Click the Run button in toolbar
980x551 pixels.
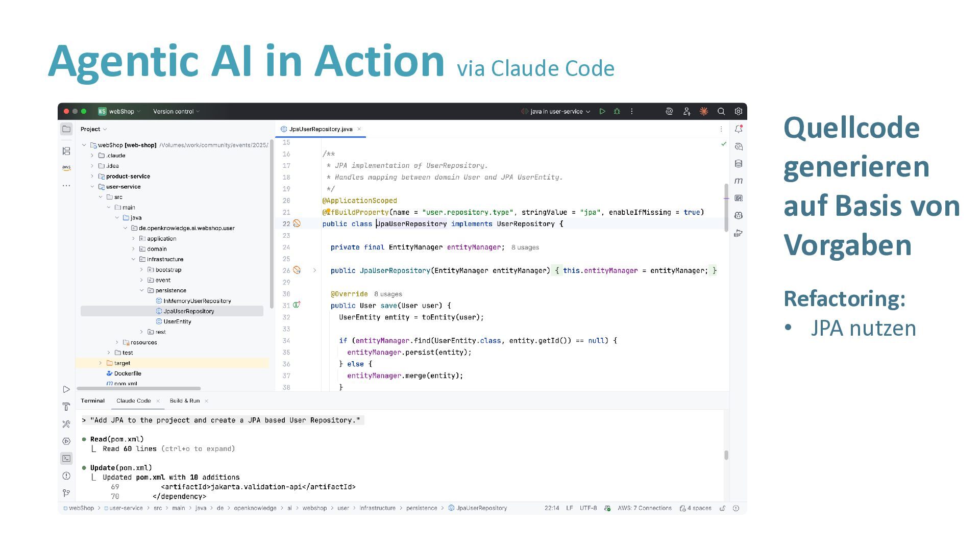click(x=602, y=111)
